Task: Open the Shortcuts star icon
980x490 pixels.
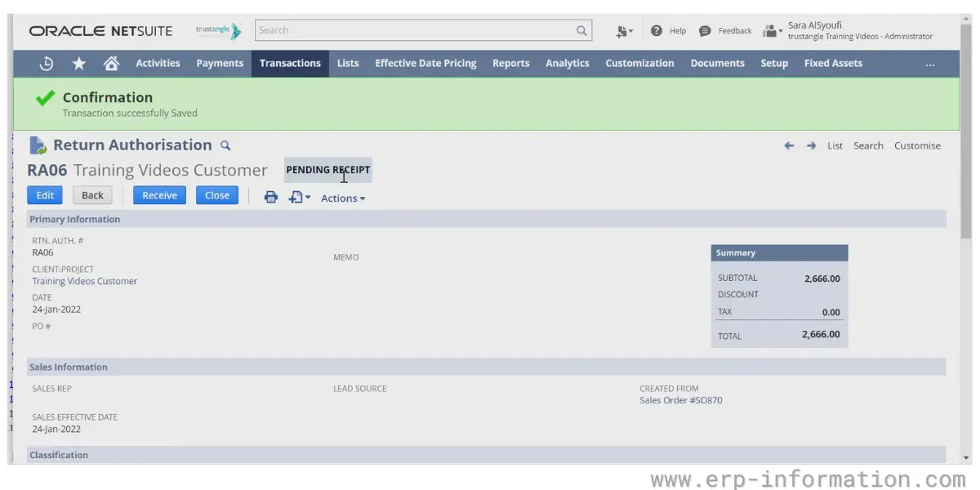Action: click(79, 64)
